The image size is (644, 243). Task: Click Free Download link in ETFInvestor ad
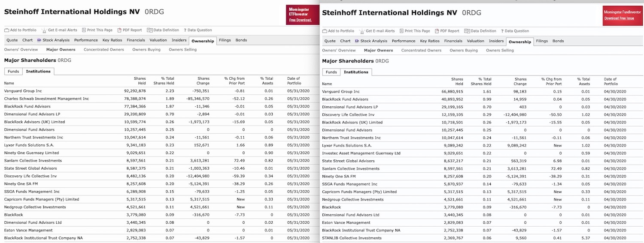(300, 20)
